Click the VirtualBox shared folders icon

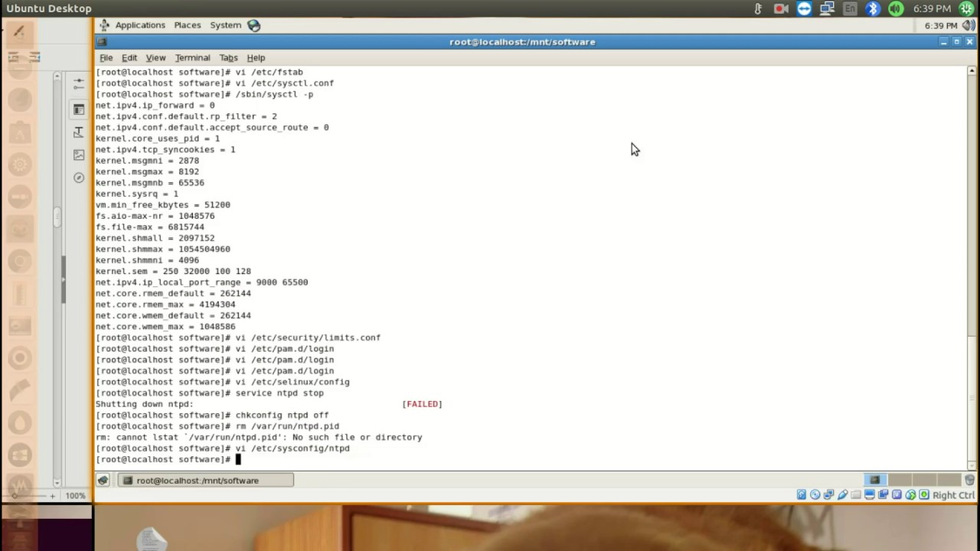[856, 495]
